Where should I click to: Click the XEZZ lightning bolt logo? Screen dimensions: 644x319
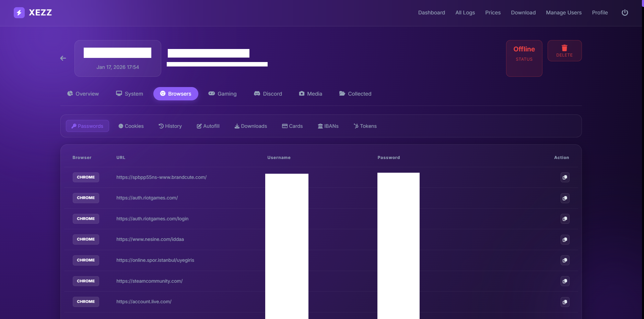point(19,13)
